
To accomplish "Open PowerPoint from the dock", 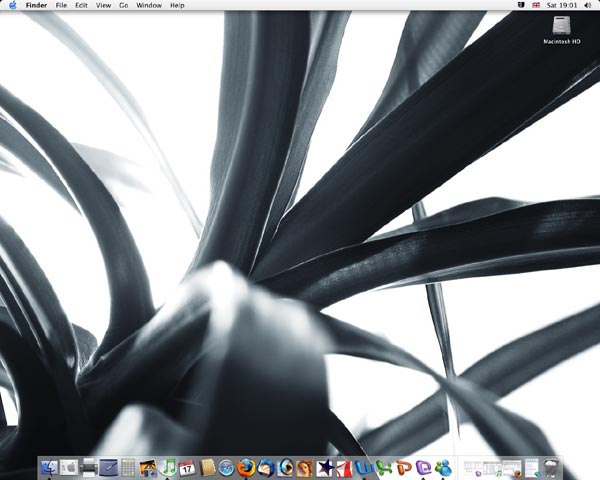I will pos(404,467).
